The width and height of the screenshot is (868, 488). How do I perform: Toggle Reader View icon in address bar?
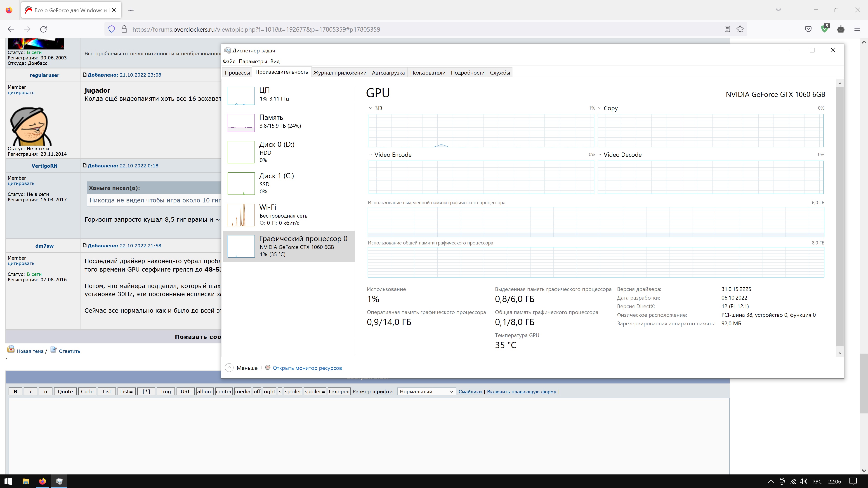tap(727, 29)
